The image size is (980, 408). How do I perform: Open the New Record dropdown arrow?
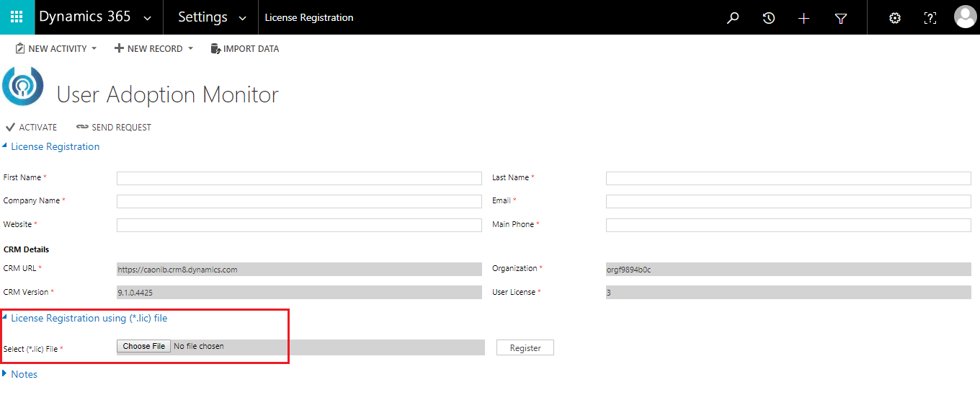coord(190,49)
